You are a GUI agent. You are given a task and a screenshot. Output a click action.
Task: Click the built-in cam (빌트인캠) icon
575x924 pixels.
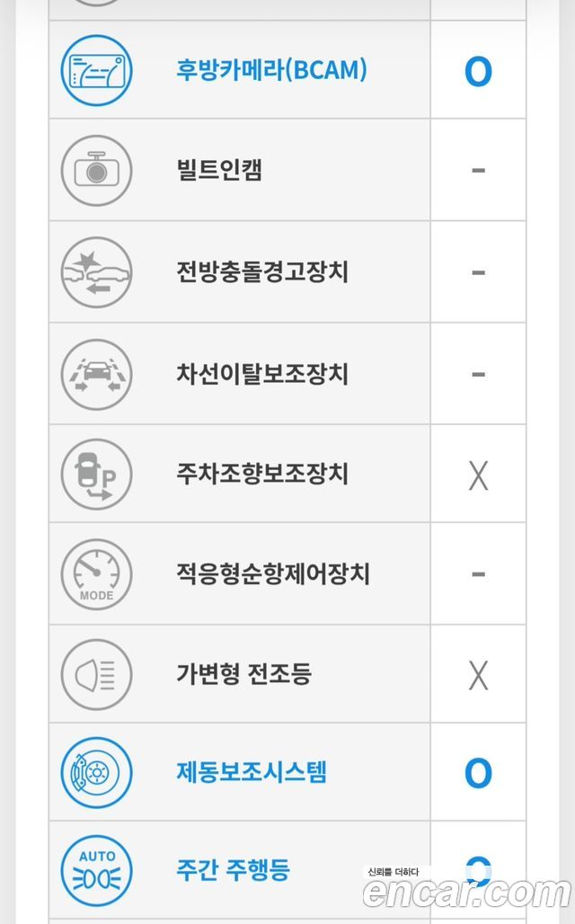(97, 171)
